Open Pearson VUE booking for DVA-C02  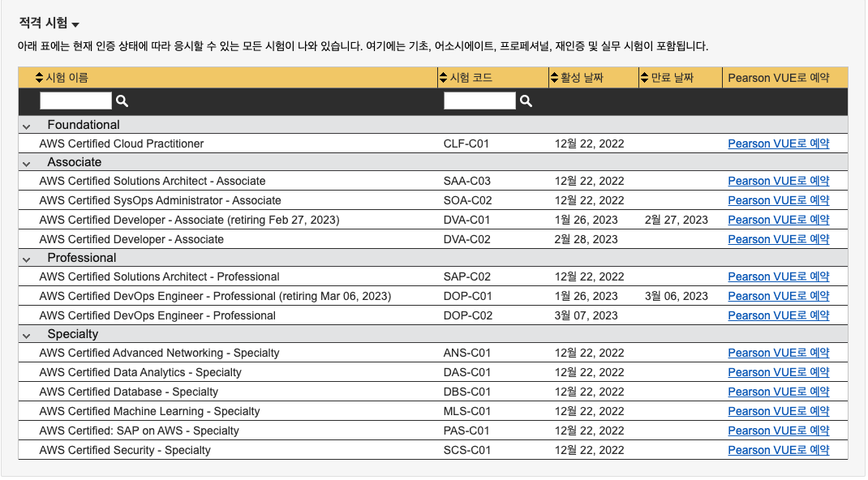(x=778, y=239)
